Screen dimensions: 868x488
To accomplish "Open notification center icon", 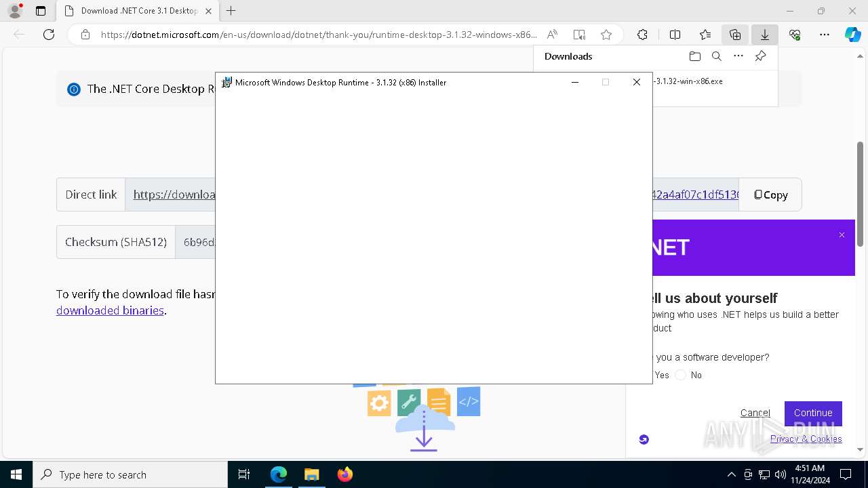I will click(x=846, y=474).
